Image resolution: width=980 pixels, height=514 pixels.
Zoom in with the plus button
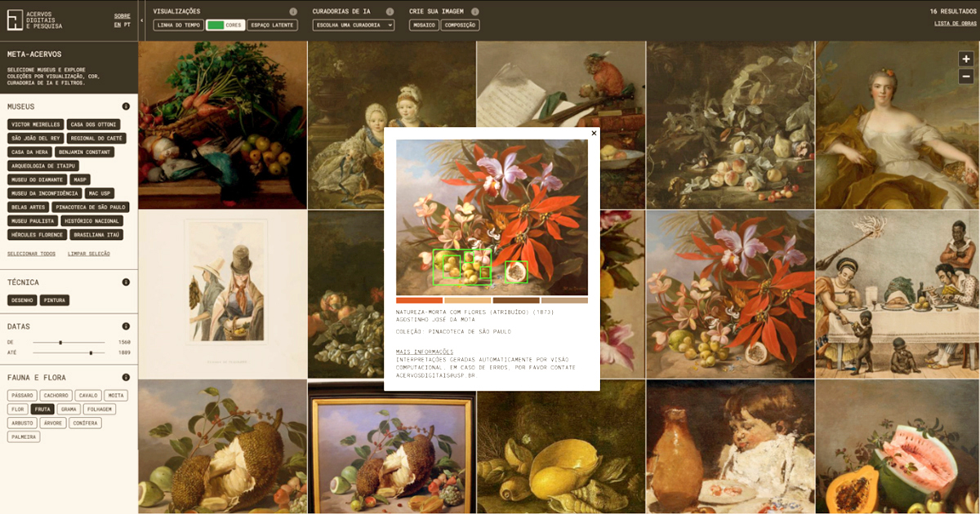click(x=965, y=59)
